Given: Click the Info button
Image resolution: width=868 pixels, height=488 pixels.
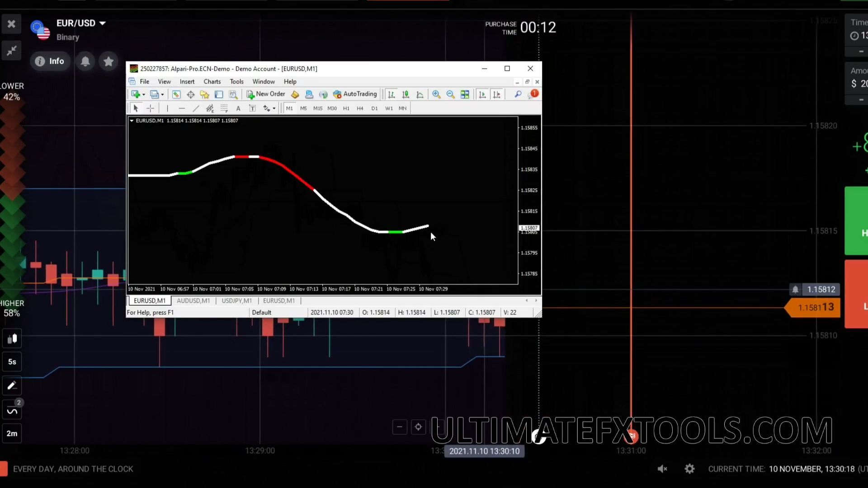Looking at the screenshot, I should pyautogui.click(x=50, y=61).
